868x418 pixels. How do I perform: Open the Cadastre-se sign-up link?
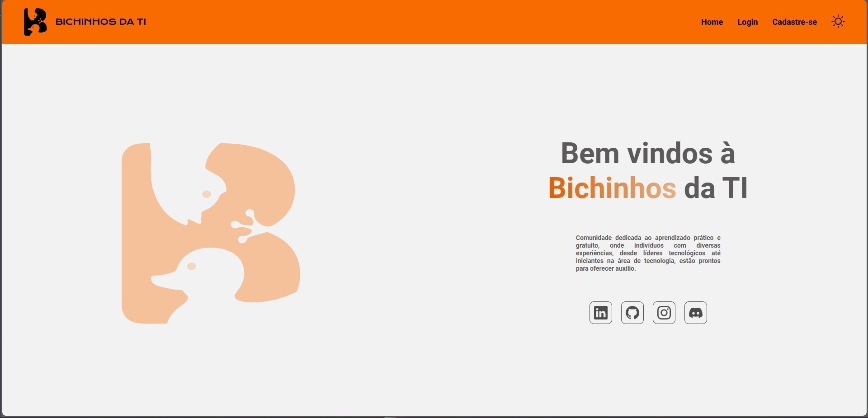(x=794, y=22)
